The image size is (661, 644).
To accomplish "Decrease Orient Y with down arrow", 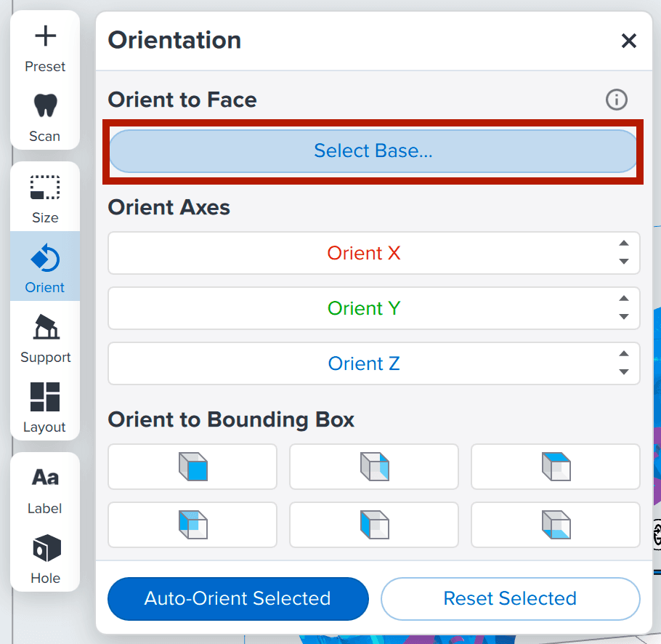I will [x=623, y=317].
